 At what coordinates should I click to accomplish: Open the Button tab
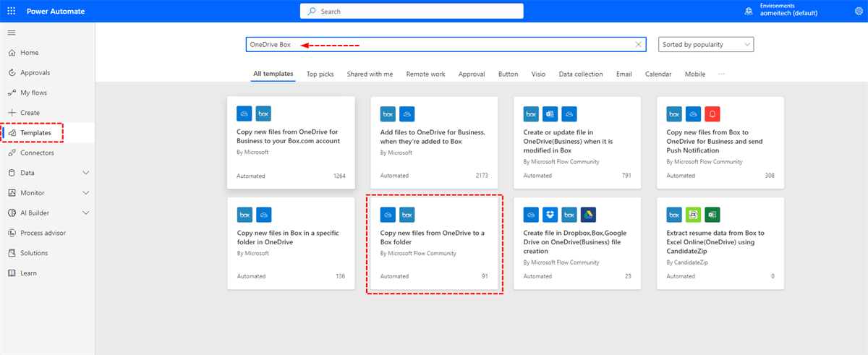click(x=508, y=74)
